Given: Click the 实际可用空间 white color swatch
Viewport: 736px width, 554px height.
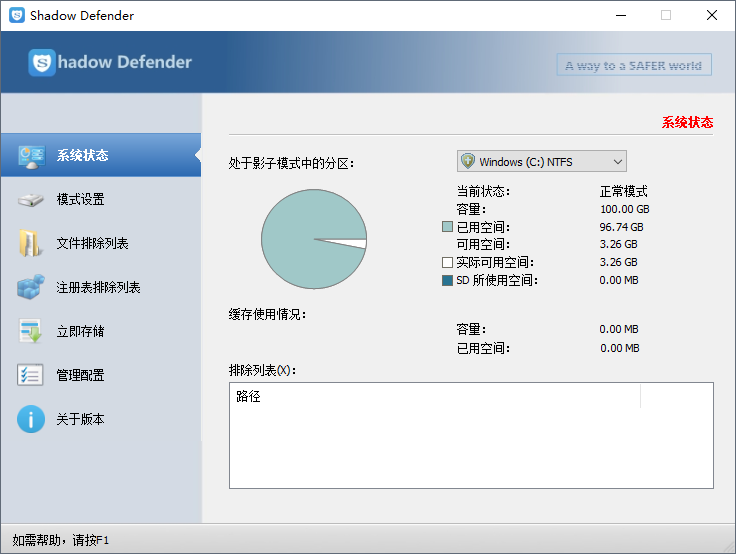Looking at the screenshot, I should pyautogui.click(x=447, y=262).
